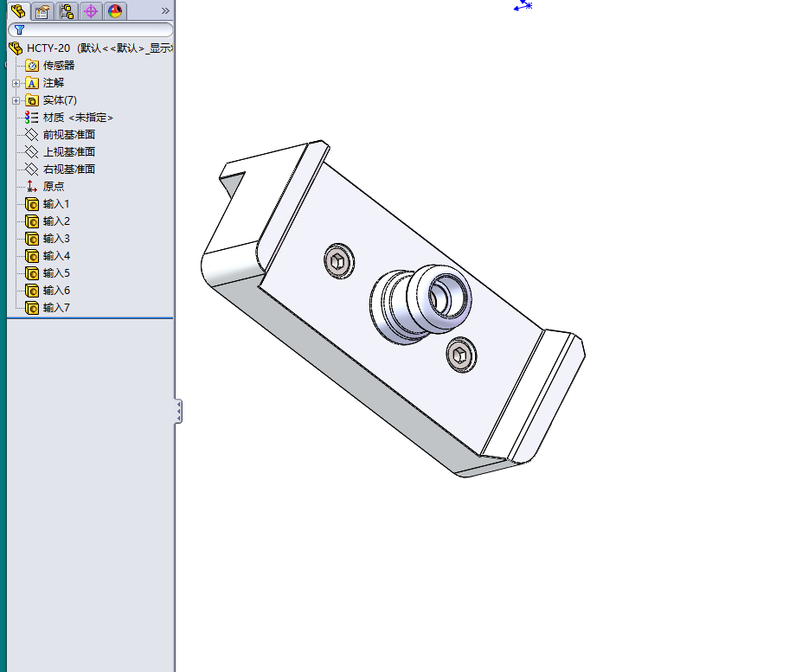Click the 传感器 folder icon
Image resolution: width=789 pixels, height=672 pixels.
pyautogui.click(x=32, y=66)
